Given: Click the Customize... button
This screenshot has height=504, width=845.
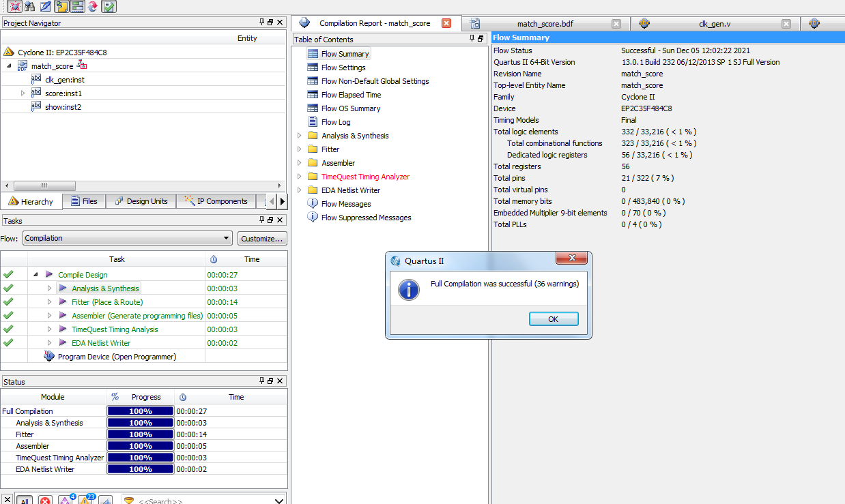Looking at the screenshot, I should 262,239.
